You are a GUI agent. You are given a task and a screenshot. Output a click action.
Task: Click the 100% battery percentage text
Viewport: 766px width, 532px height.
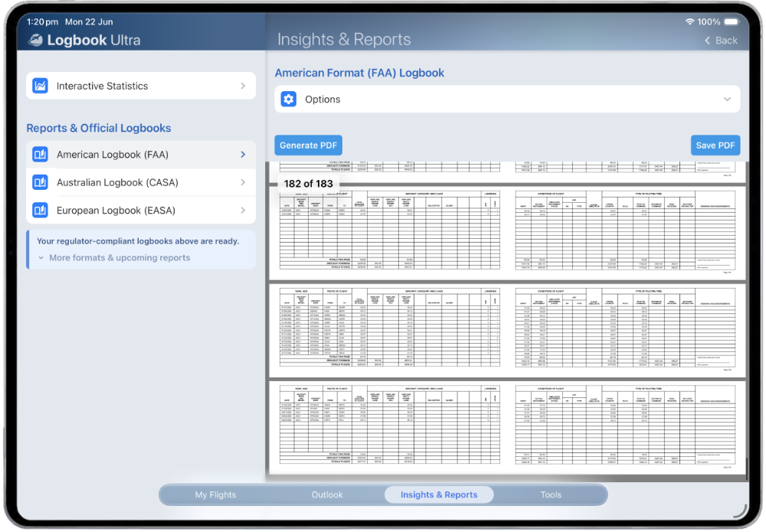(709, 22)
